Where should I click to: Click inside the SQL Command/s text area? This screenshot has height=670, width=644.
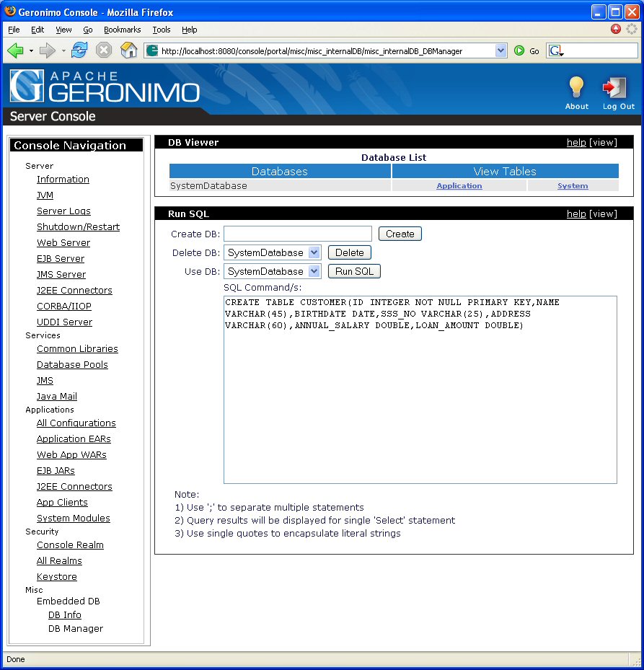[420, 389]
